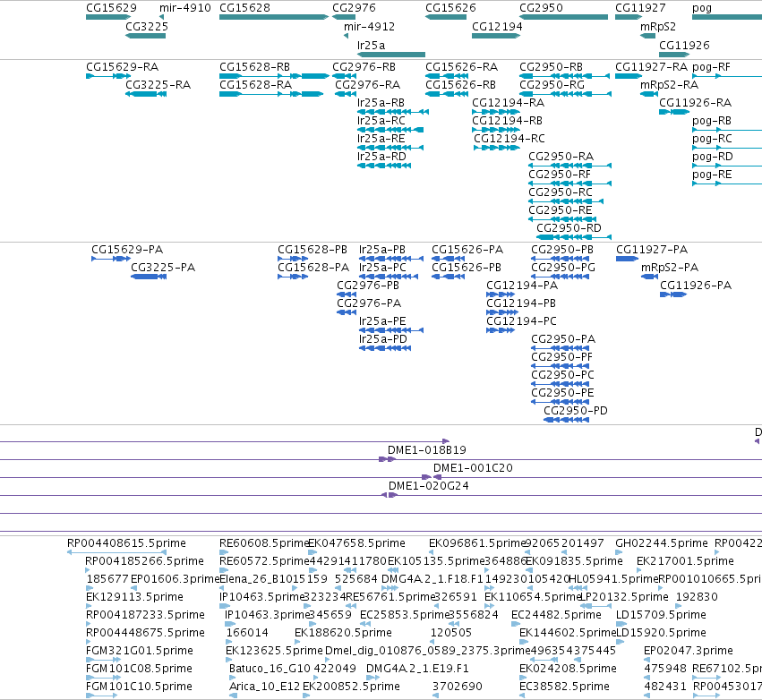Open the mRpS2-PA protein label

pos(670,267)
